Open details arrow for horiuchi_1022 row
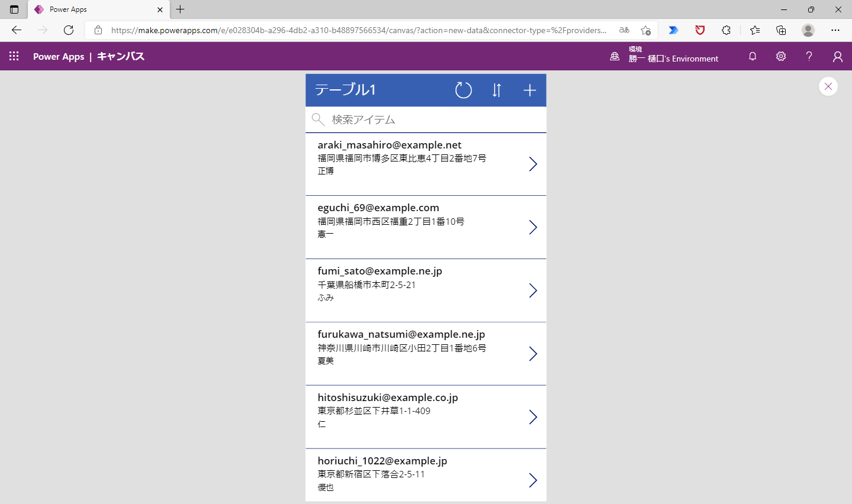 [533, 480]
